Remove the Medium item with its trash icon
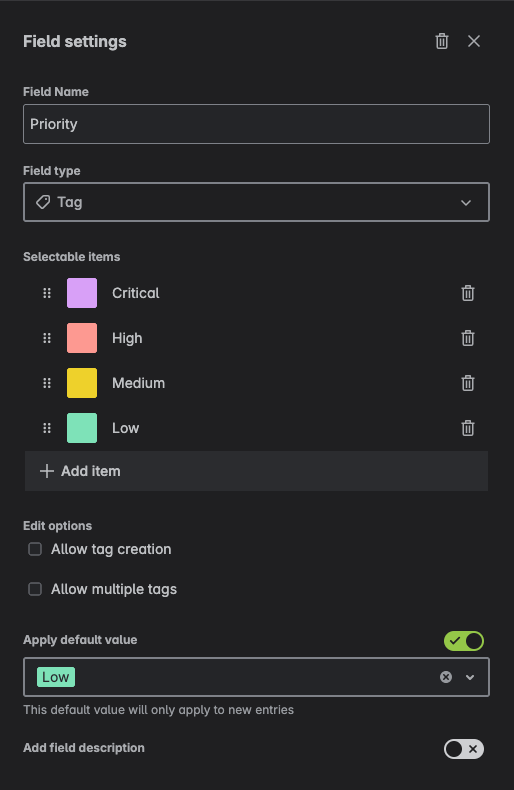Image resolution: width=514 pixels, height=790 pixels. click(x=468, y=383)
